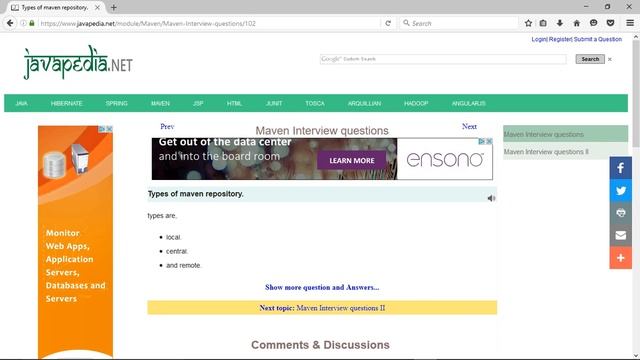This screenshot has height=360, width=640.
Task: Bookmark this page with the star icon
Action: pos(528,23)
